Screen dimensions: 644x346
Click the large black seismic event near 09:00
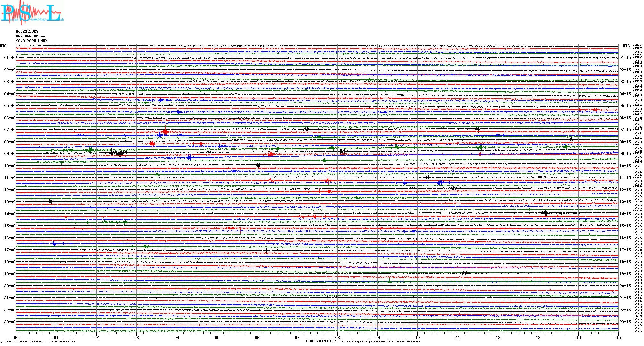[117, 152]
